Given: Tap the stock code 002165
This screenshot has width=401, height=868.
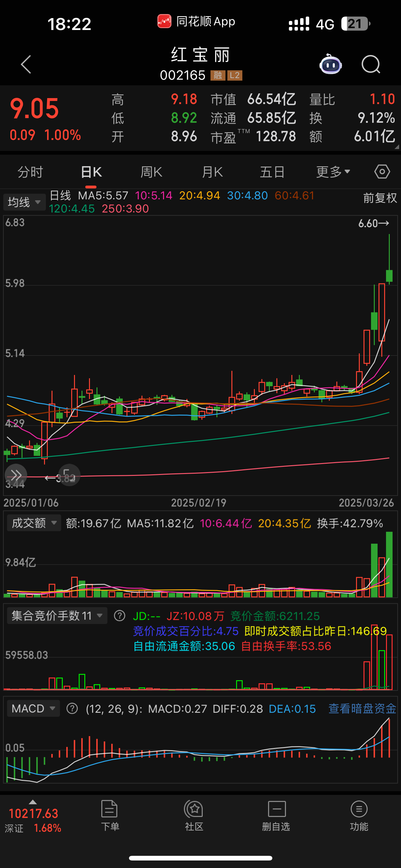Looking at the screenshot, I should click(182, 75).
